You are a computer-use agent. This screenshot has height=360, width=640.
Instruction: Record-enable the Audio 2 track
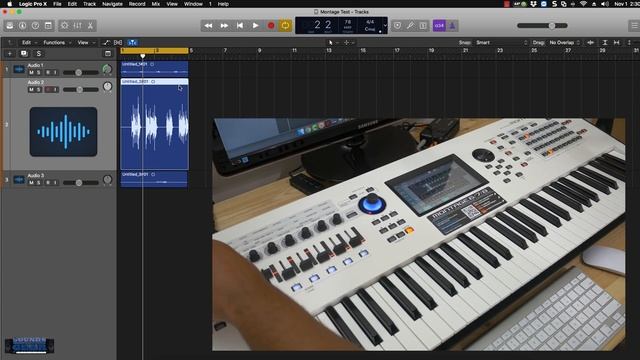pyautogui.click(x=48, y=90)
